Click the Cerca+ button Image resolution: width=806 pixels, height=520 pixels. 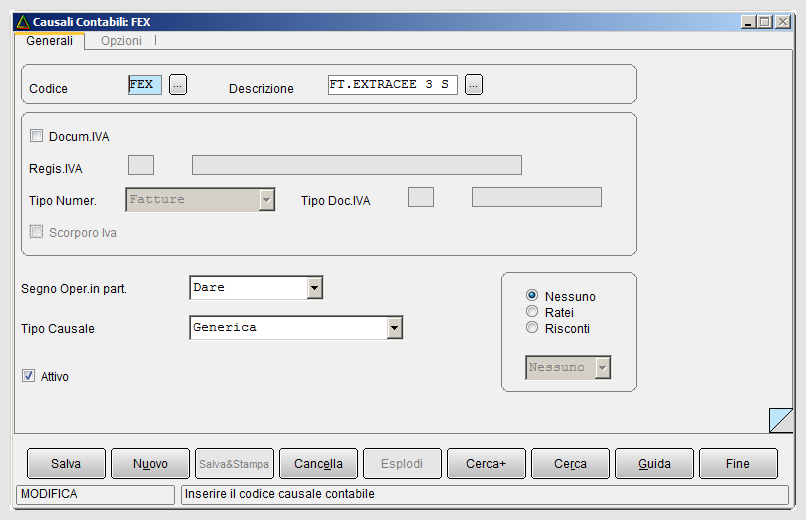486,463
